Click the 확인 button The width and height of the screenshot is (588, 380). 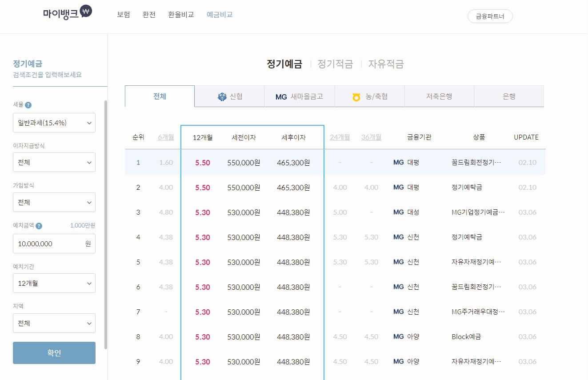tap(54, 353)
